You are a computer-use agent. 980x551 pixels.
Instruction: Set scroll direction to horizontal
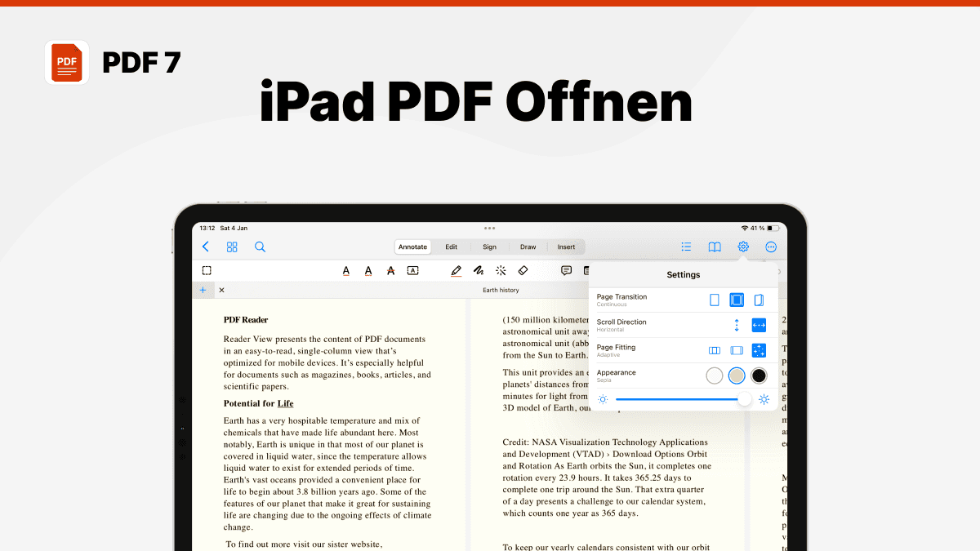coord(759,325)
